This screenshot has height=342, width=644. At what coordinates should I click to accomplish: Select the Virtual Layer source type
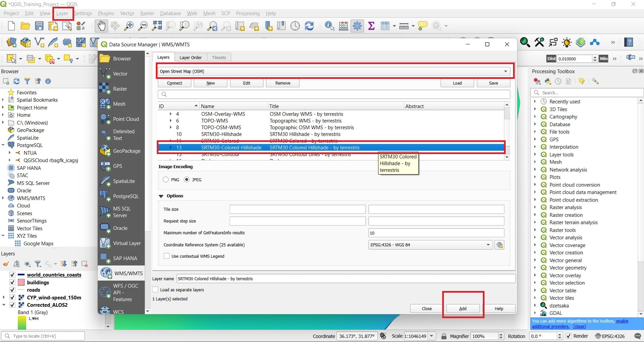pyautogui.click(x=121, y=243)
